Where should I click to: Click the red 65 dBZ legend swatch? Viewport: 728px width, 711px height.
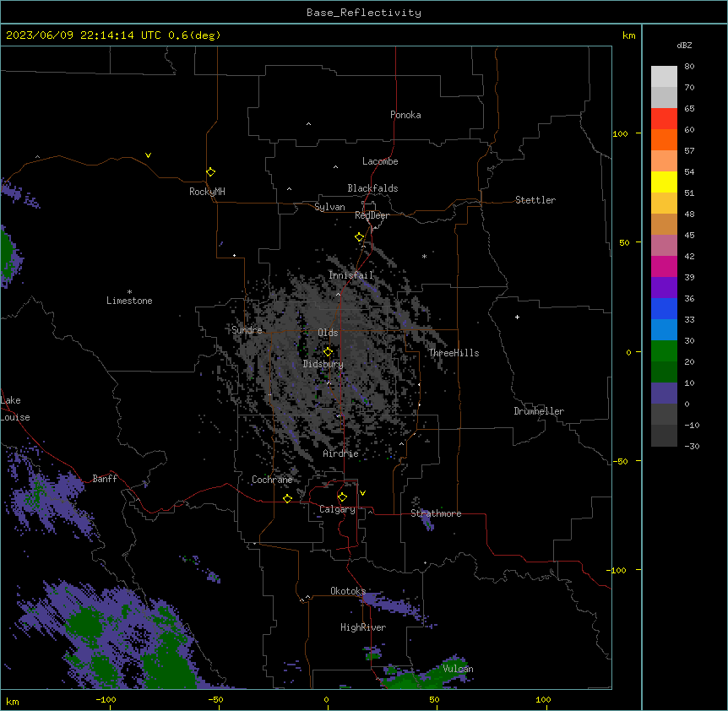664,118
